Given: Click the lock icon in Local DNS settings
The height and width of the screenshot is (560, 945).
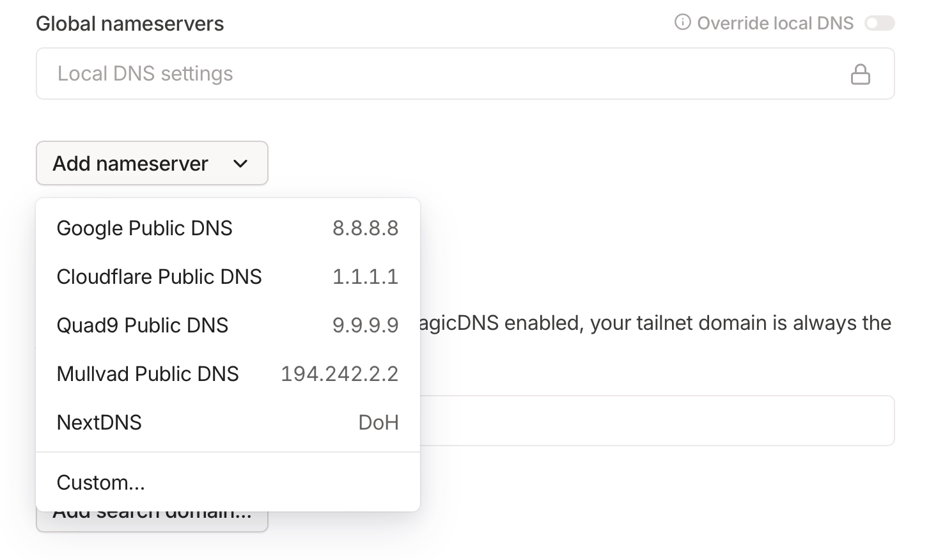Looking at the screenshot, I should coord(861,74).
